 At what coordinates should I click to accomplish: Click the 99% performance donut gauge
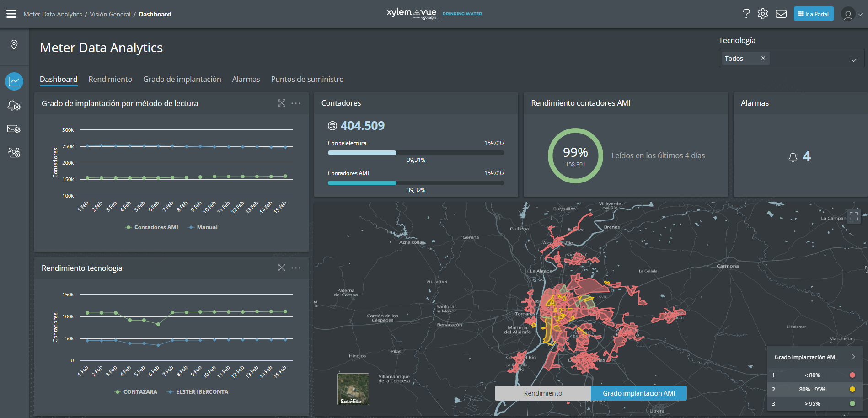575,156
